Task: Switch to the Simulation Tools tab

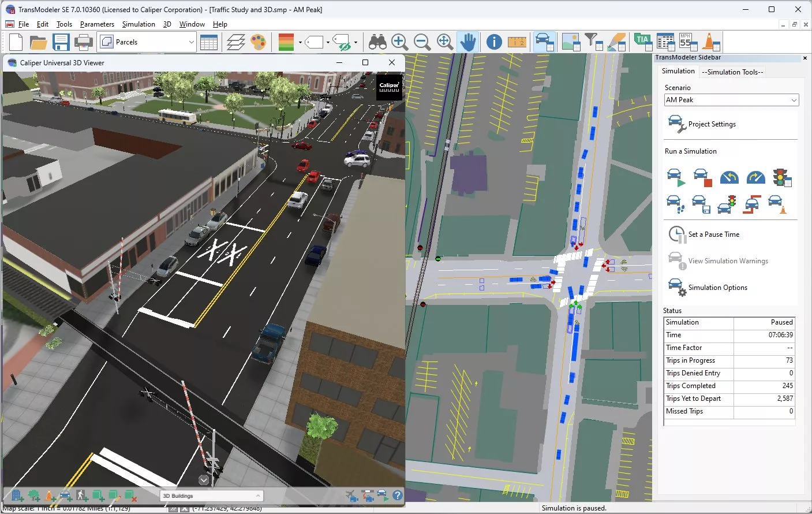Action: (732, 72)
